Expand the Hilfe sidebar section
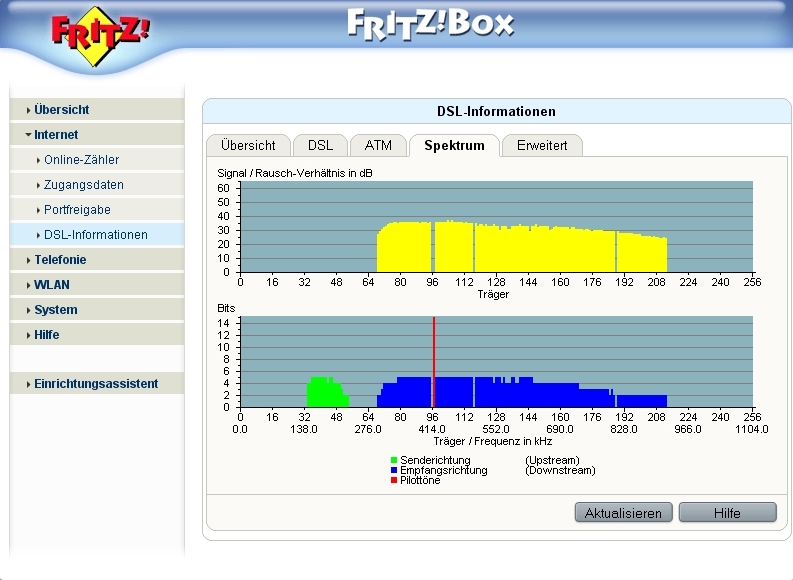This screenshot has height=580, width=793. click(97, 335)
